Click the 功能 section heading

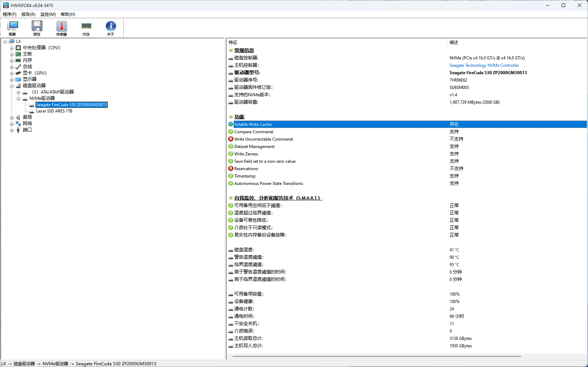(239, 117)
